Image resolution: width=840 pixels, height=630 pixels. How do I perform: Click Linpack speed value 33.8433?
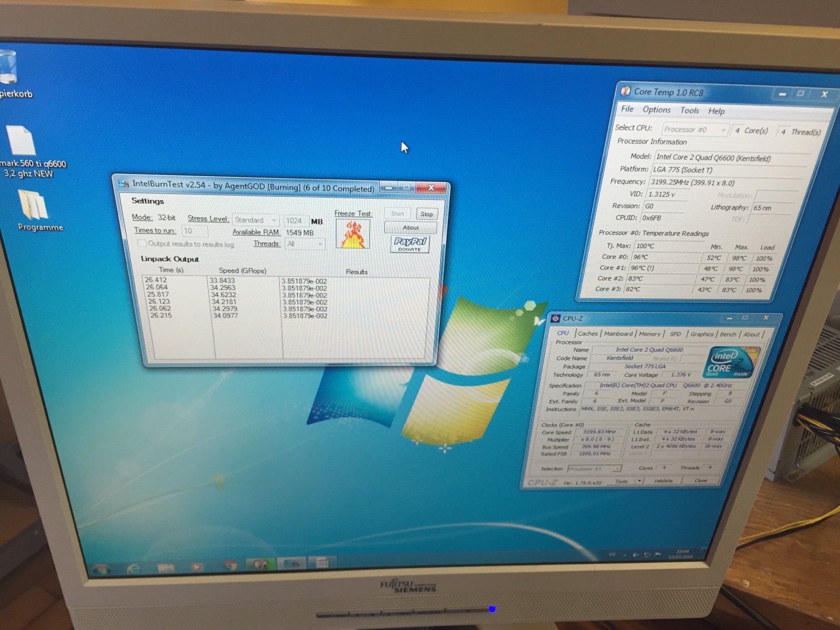coord(222,281)
